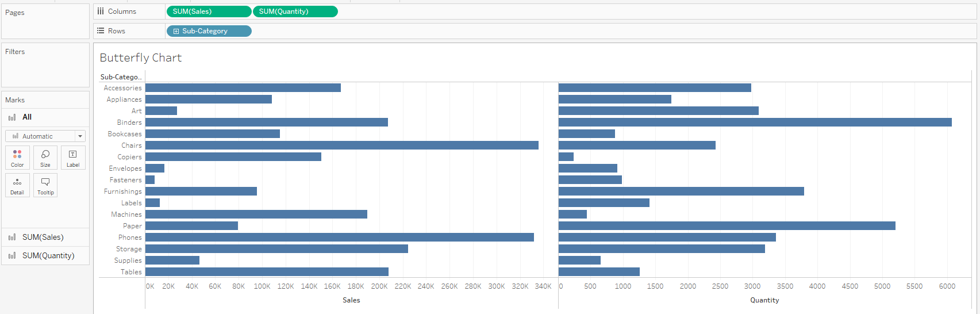This screenshot has height=314, width=980.
Task: Click the Sub-Catego.. column header
Action: point(121,77)
